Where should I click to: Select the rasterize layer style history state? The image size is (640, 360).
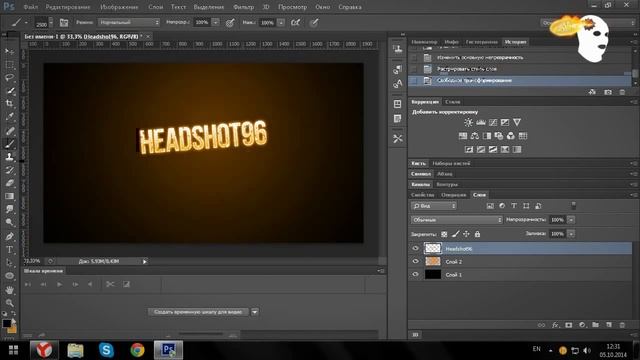tap(521, 69)
